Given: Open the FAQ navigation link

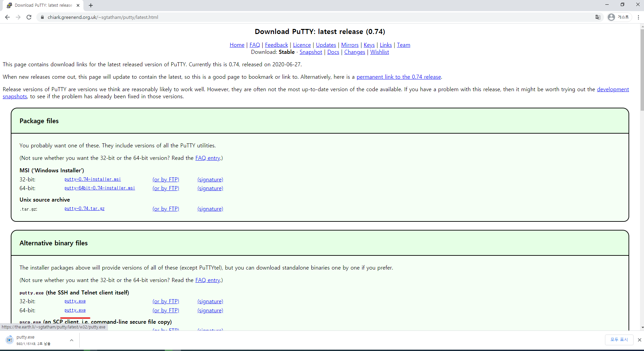Looking at the screenshot, I should click(255, 45).
